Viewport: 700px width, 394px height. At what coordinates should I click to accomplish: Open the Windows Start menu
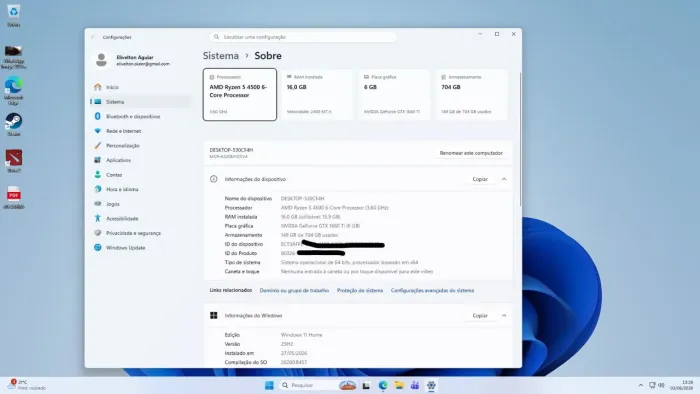point(269,386)
